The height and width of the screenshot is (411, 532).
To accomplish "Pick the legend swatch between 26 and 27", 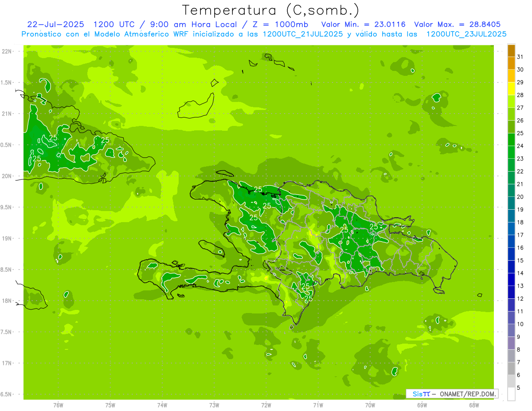I will pos(511,114).
